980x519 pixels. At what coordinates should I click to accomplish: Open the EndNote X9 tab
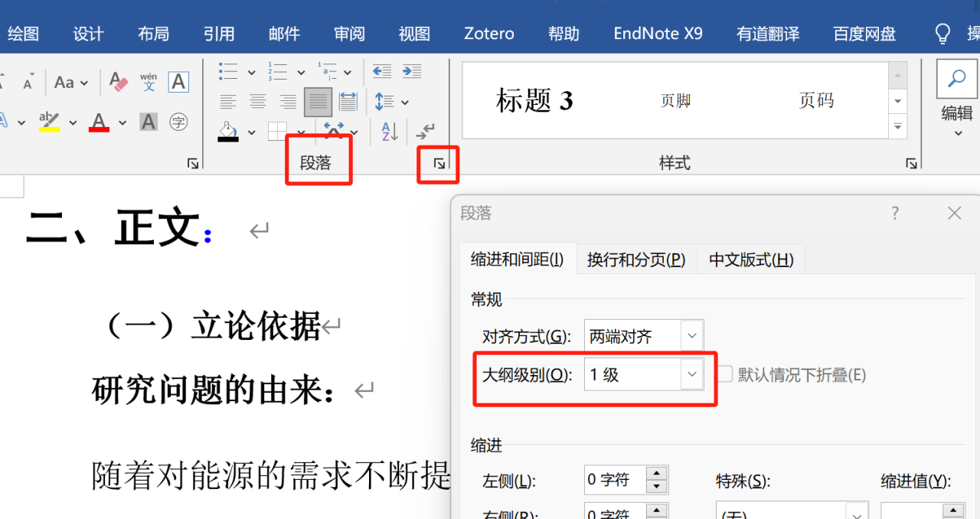pos(658,34)
